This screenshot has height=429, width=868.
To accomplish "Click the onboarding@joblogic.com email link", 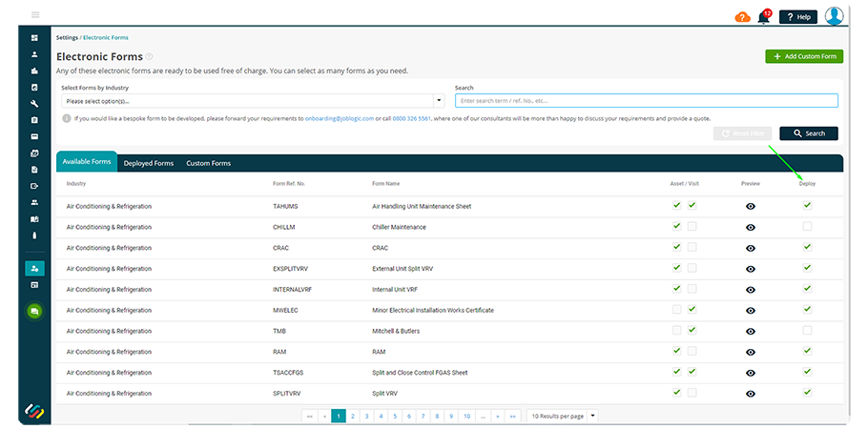I will pos(340,118).
